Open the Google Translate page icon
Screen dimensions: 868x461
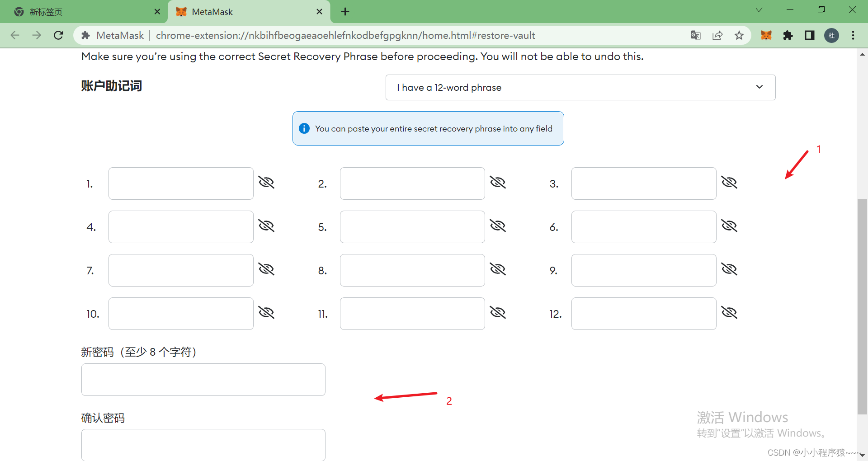(696, 35)
